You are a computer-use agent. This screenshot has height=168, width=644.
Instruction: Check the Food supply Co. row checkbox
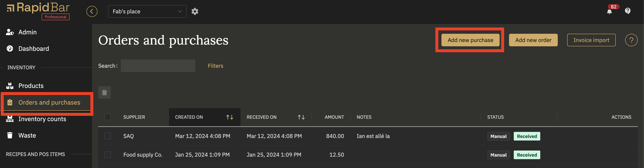point(108,155)
